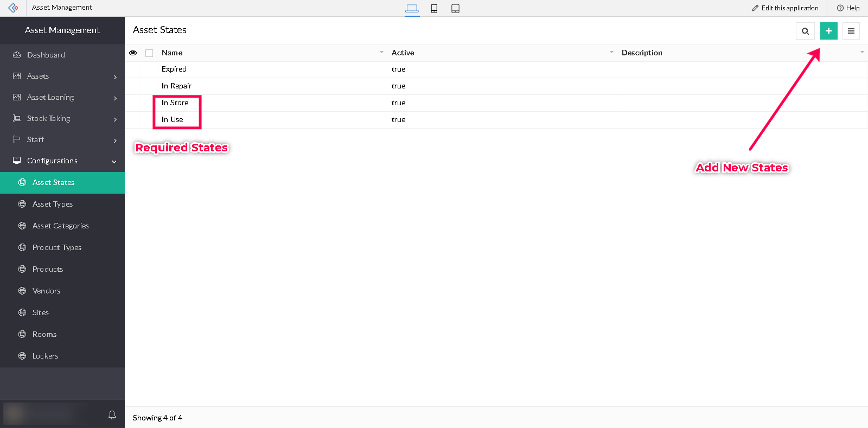This screenshot has height=428, width=868.
Task: Select the In Store state row
Action: (x=496, y=103)
